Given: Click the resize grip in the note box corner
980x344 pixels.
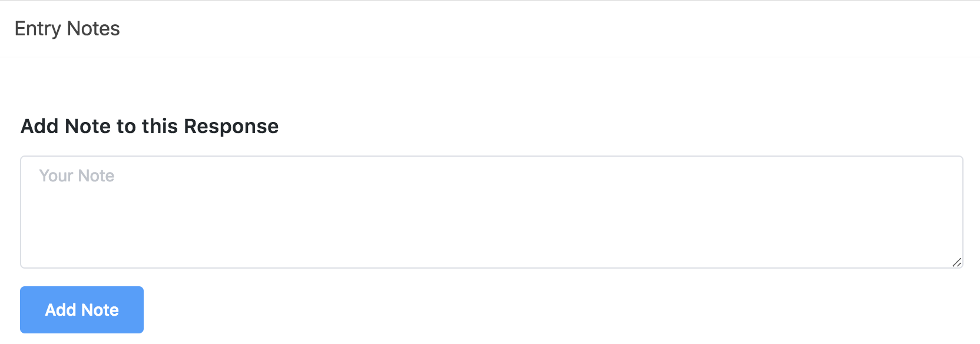Looking at the screenshot, I should pos(956,262).
